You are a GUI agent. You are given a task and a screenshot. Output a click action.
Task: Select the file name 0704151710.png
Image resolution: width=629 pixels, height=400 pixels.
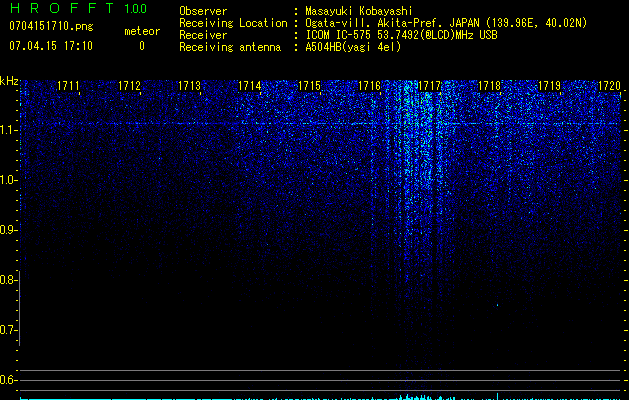[x=51, y=26]
